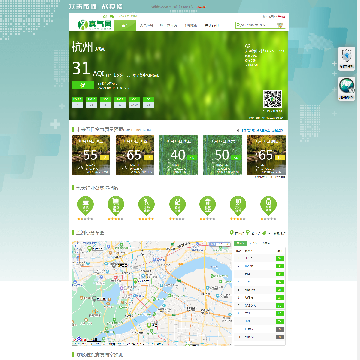Click the upper floating shield button on right edge

347,59
